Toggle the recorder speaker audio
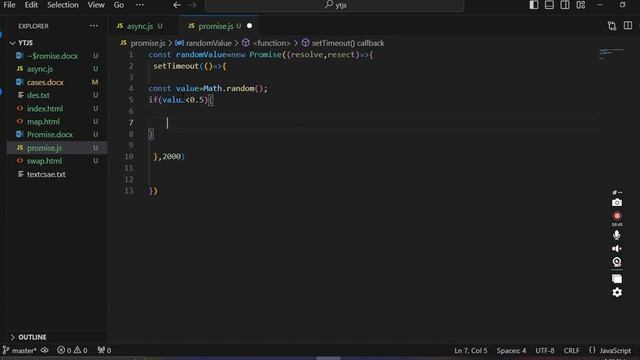640x360 pixels. tap(617, 249)
